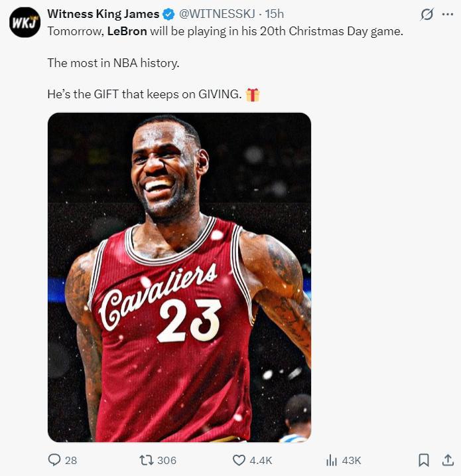Click the bold LeBron text
Screen dimensions: 461x476
tap(127, 31)
